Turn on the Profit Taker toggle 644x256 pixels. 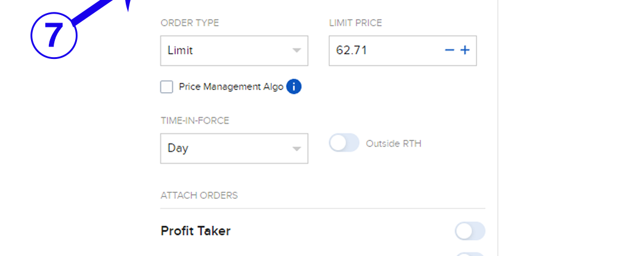[x=470, y=231]
